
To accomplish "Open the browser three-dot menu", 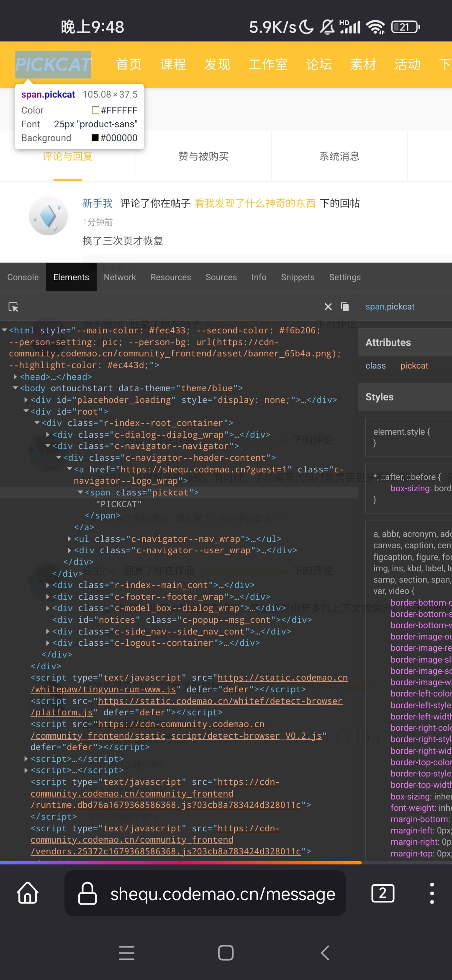I will point(432,893).
